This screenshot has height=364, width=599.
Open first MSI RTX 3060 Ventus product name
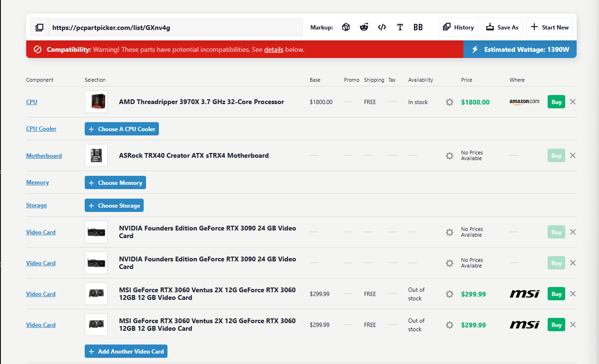[207, 294]
